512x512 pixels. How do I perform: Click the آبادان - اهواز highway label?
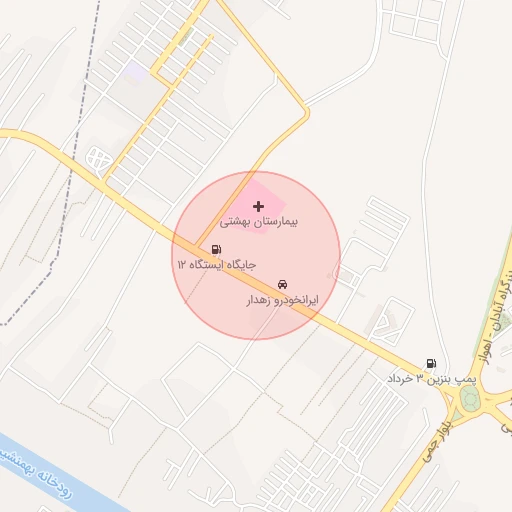coord(497,322)
